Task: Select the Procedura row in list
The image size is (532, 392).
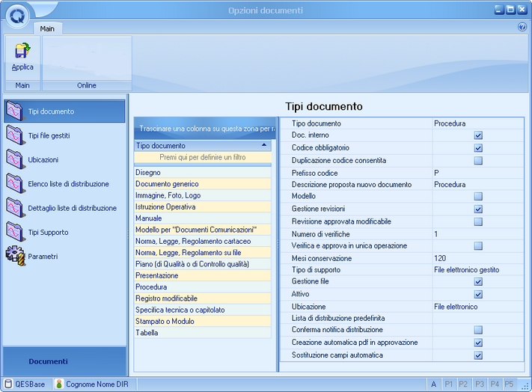Action: point(203,287)
